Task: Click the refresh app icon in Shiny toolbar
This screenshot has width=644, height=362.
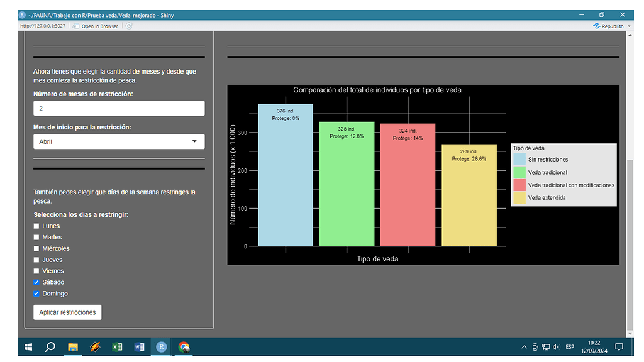Action: pyautogui.click(x=130, y=26)
